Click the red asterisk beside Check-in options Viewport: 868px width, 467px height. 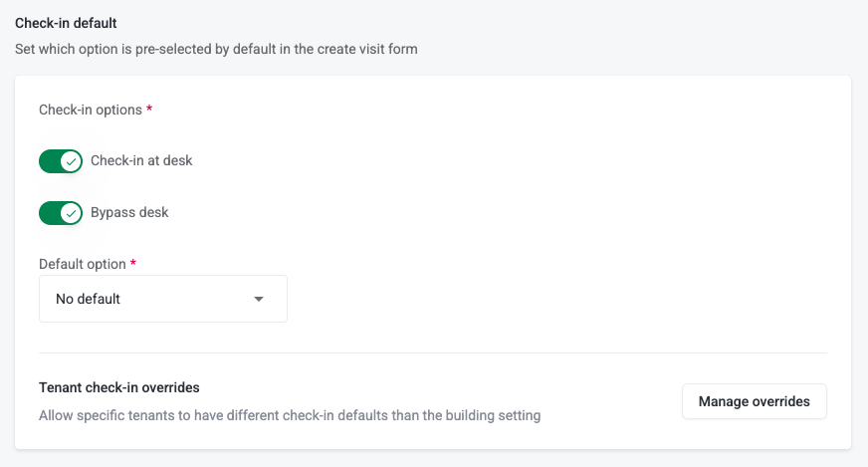click(x=149, y=110)
